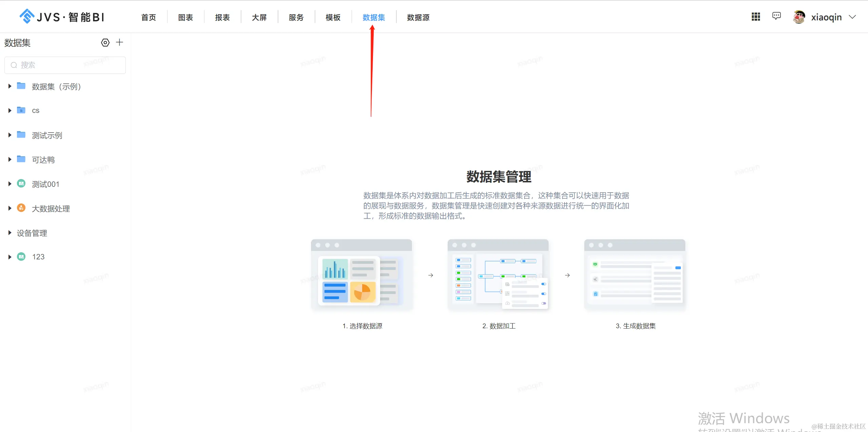
Task: Open the xiaoqin user dropdown arrow
Action: pyautogui.click(x=852, y=17)
